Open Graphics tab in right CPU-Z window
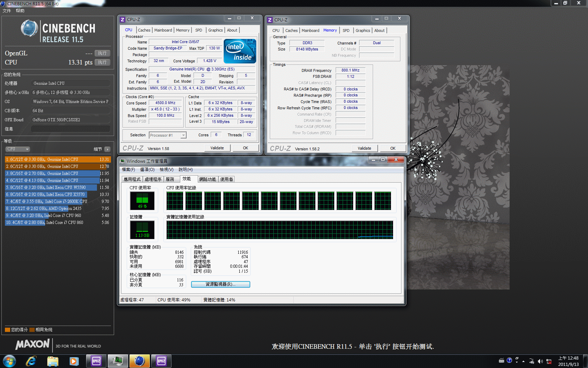The height and width of the screenshot is (368, 588). pyautogui.click(x=363, y=30)
